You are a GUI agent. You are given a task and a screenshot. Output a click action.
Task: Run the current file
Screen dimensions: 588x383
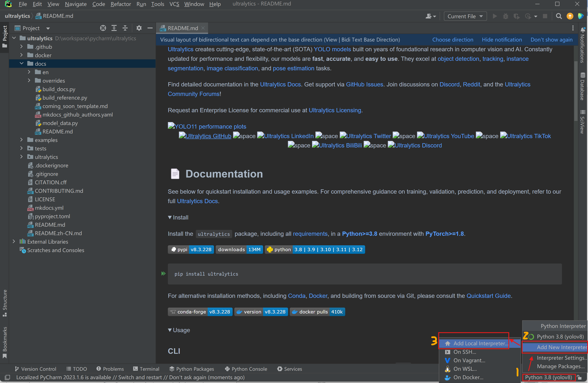[x=495, y=16]
